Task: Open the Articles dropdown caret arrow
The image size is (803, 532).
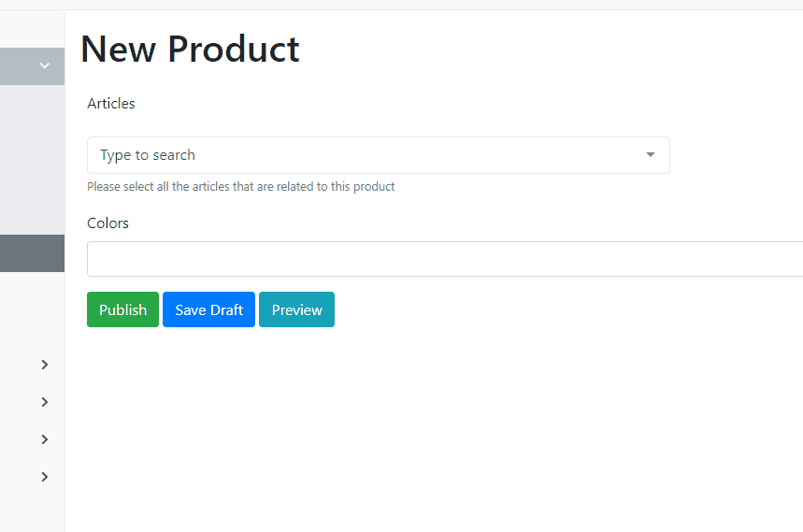Action: (x=651, y=154)
